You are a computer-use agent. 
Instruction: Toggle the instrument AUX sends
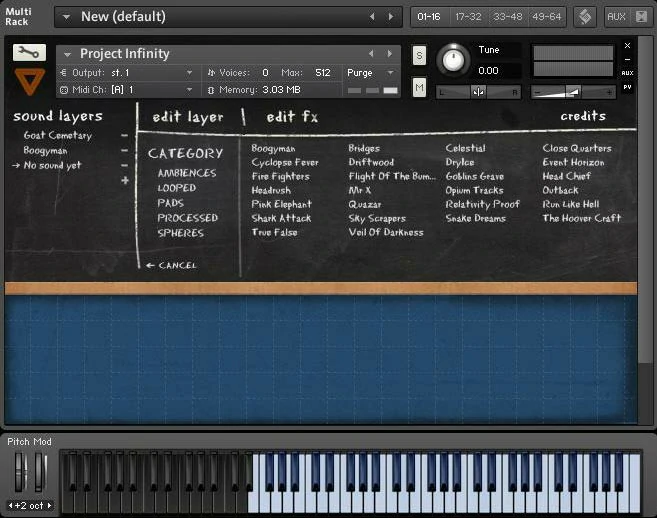627,73
